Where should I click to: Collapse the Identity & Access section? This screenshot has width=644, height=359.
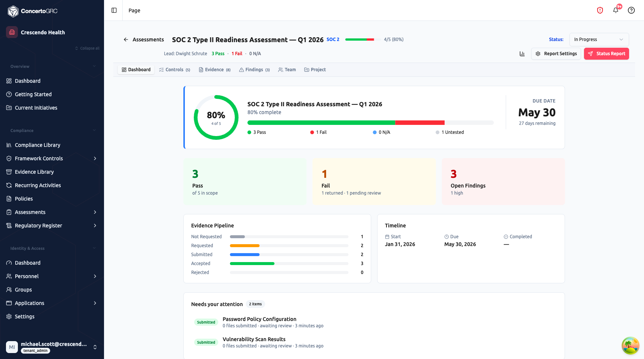click(x=94, y=248)
